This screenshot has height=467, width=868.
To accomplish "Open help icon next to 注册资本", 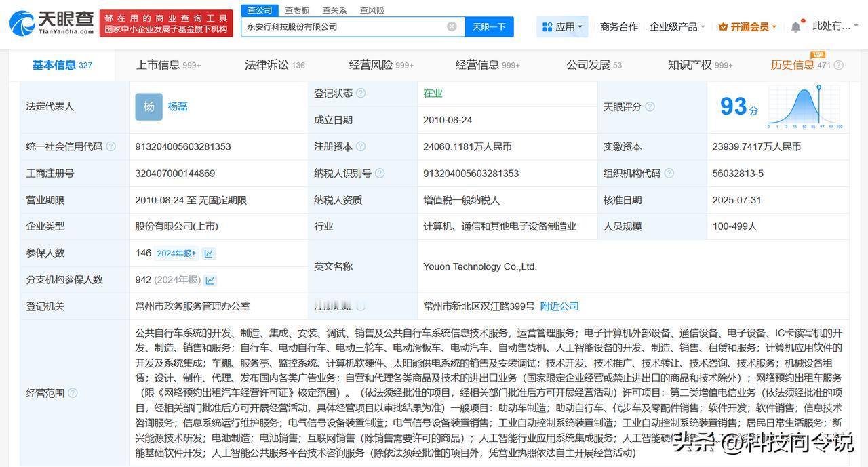I will pyautogui.click(x=361, y=146).
